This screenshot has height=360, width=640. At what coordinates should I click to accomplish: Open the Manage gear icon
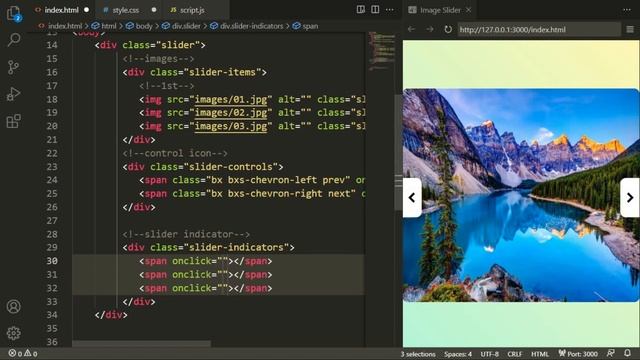13,333
